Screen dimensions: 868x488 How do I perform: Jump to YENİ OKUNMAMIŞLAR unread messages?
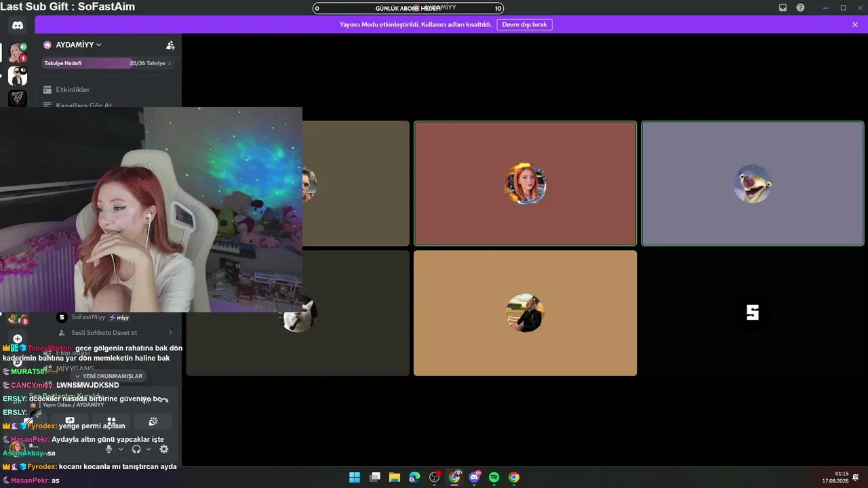click(x=108, y=376)
